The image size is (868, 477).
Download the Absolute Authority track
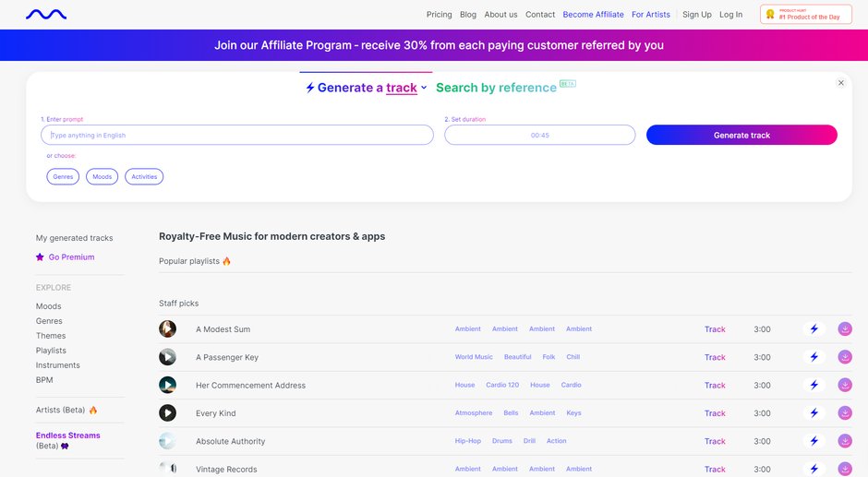coord(845,441)
